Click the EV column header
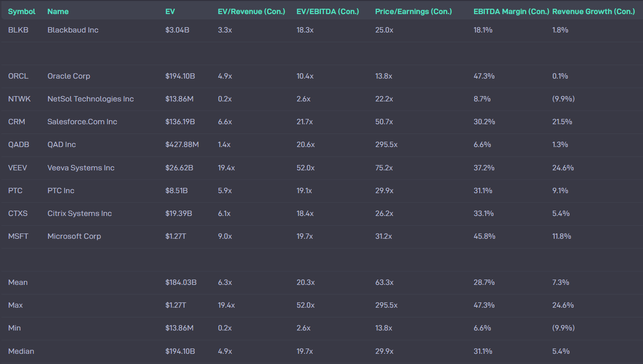Viewport: 643px width, 364px height. tap(170, 11)
